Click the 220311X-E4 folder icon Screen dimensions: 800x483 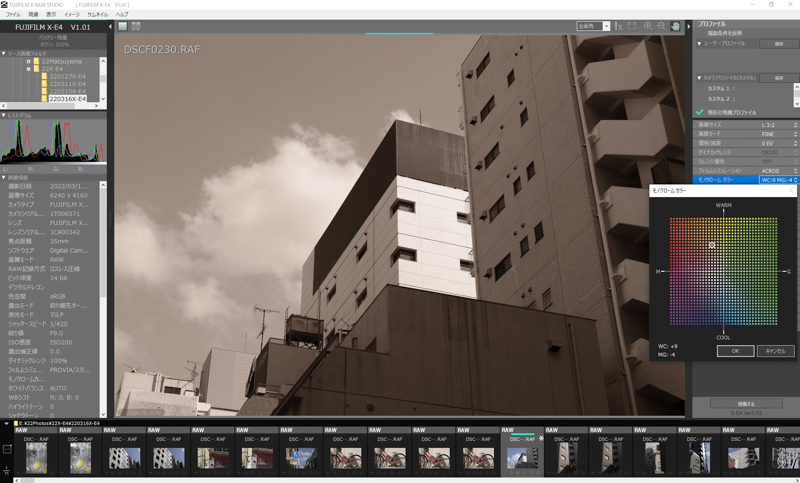point(44,84)
